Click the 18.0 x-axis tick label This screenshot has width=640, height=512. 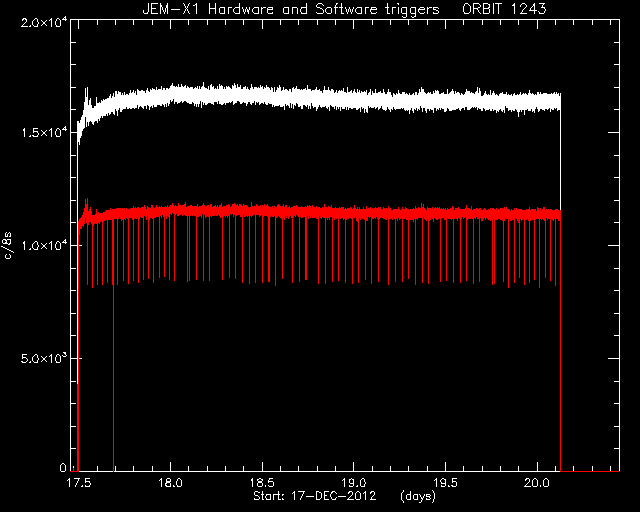point(171,483)
